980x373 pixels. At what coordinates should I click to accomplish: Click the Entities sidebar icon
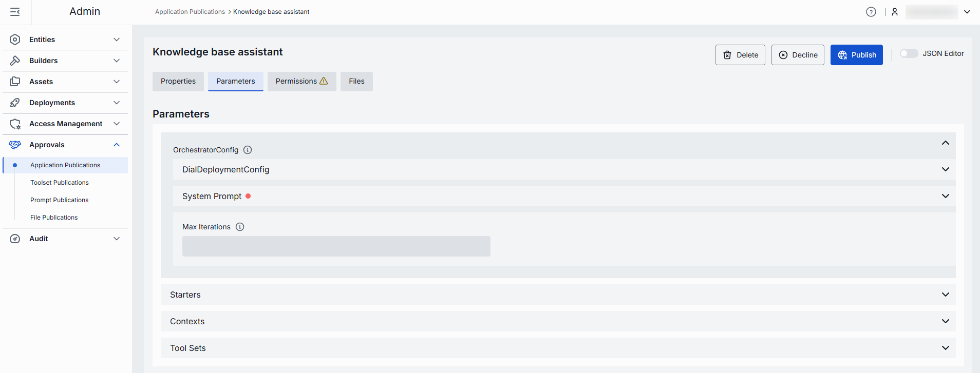[x=15, y=40]
